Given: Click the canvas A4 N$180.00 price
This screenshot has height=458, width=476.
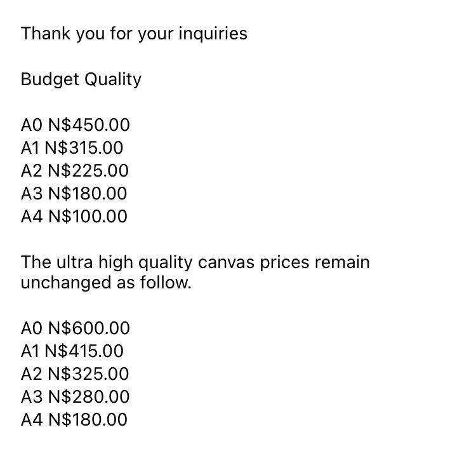Looking at the screenshot, I should click(x=88, y=419).
